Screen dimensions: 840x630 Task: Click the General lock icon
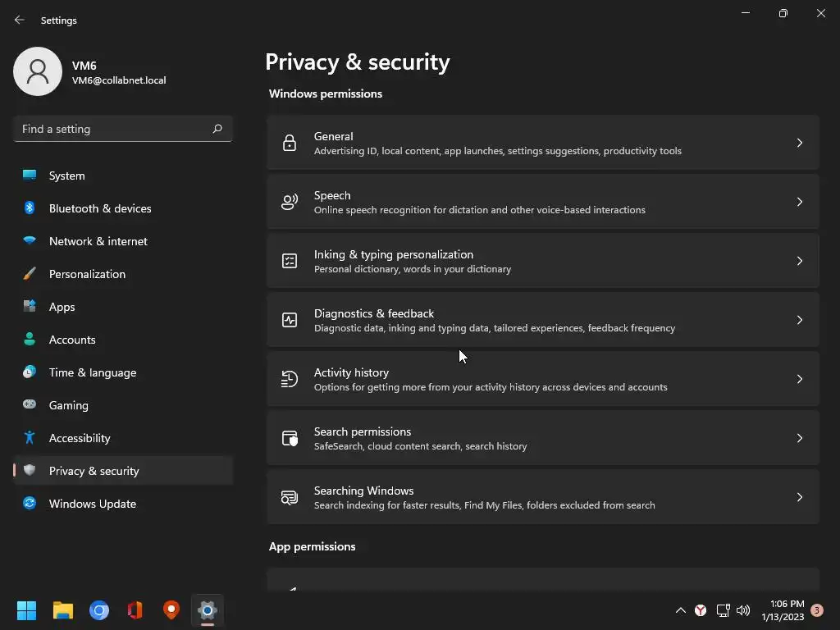click(290, 143)
